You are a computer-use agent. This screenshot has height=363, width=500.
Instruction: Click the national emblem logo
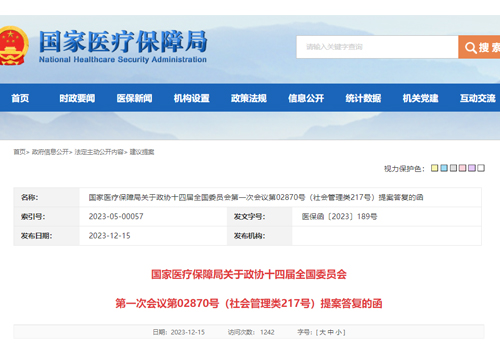pos(13,45)
